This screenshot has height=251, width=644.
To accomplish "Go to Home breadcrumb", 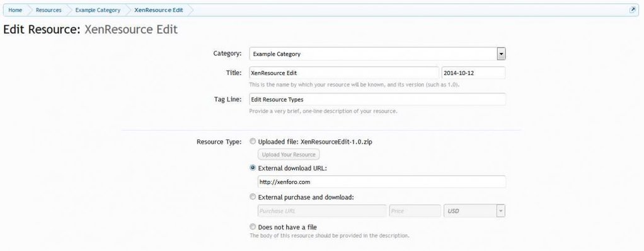I will click(x=15, y=10).
